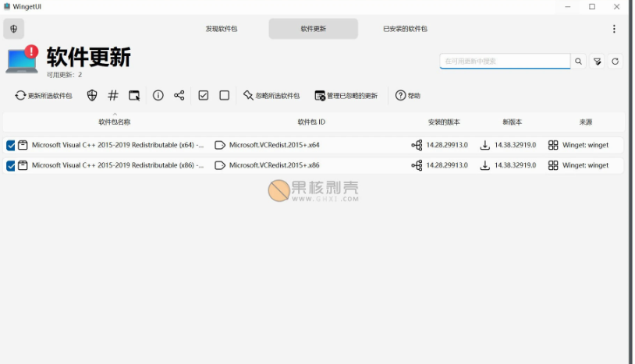Open 帮助 help button
Screen dimensions: 635x364
pos(408,95)
